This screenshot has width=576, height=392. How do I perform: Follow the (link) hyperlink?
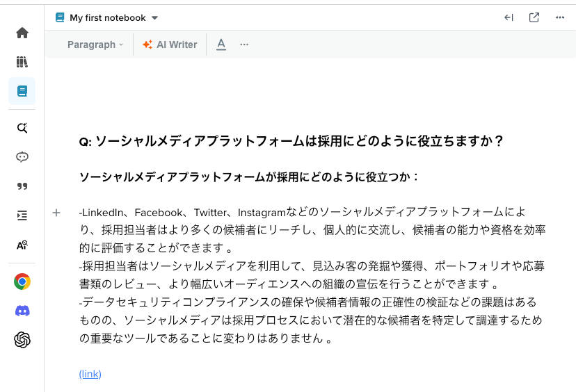point(90,374)
